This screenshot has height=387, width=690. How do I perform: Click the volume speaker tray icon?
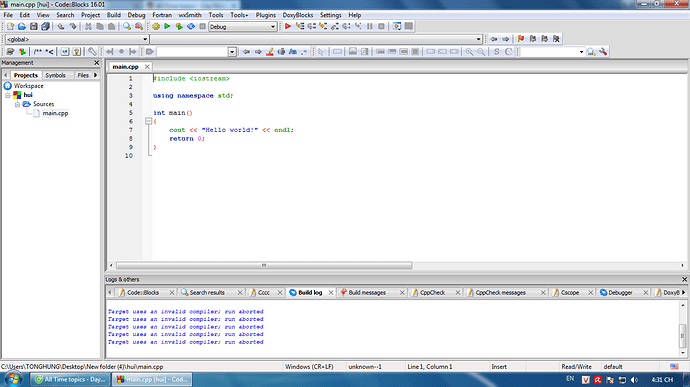pos(634,380)
